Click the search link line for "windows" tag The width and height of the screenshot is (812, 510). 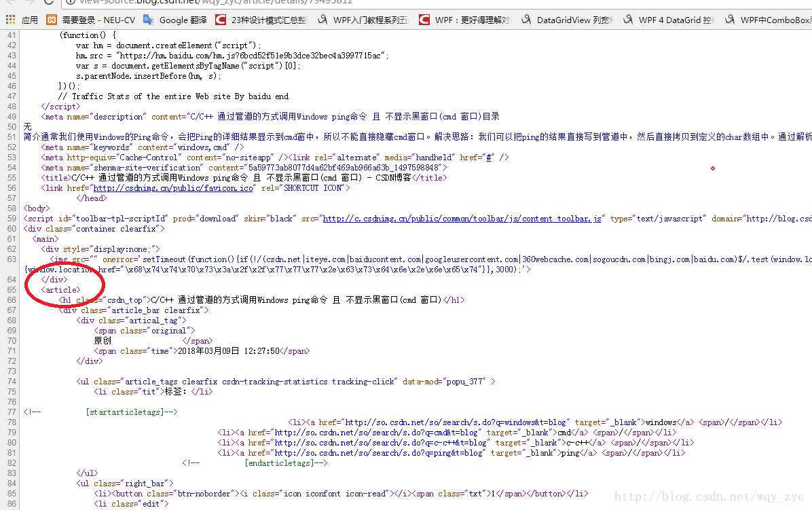point(535,422)
